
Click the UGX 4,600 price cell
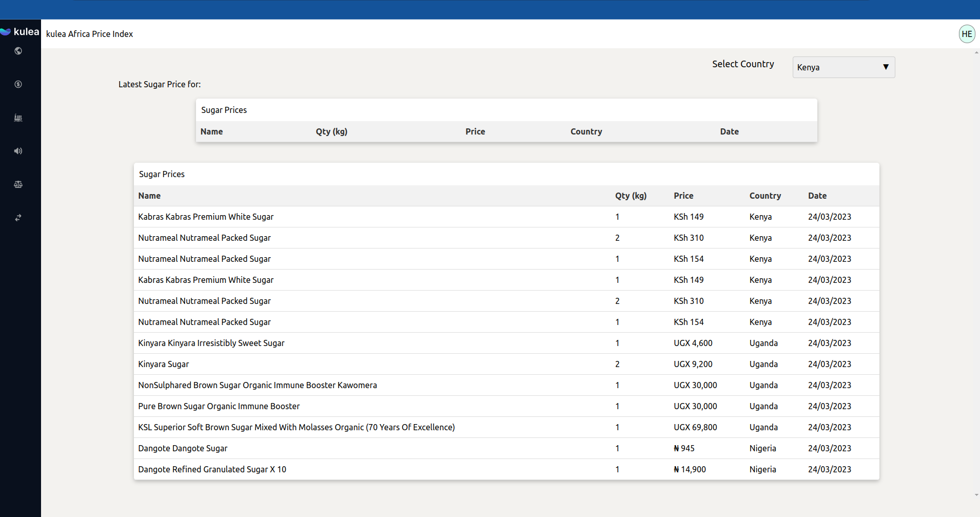tap(693, 343)
